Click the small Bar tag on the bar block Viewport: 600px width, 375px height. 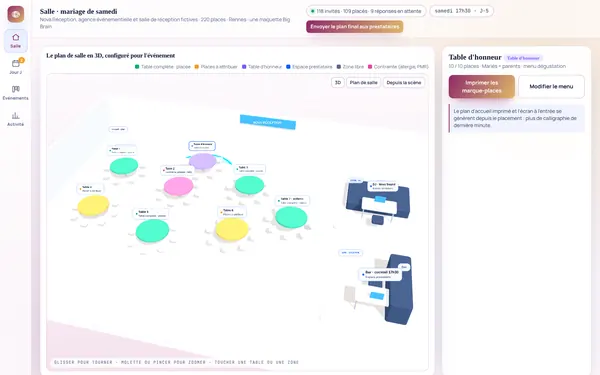pyautogui.click(x=404, y=267)
